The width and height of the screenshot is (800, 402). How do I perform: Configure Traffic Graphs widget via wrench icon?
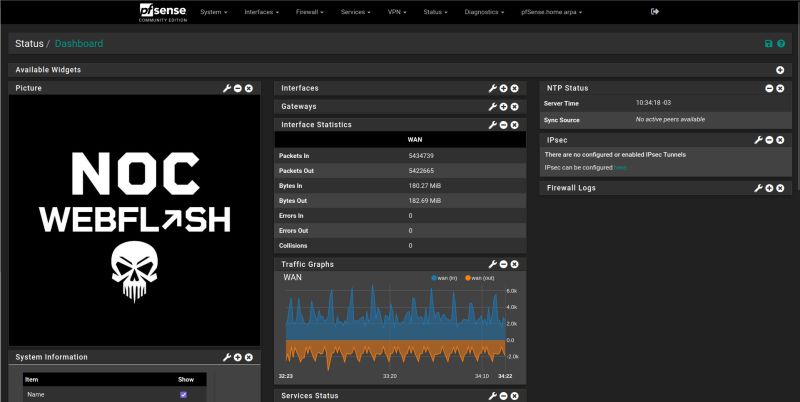click(x=492, y=265)
